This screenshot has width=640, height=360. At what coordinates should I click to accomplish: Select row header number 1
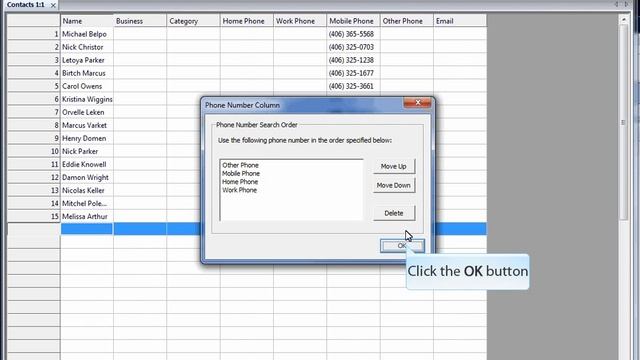pos(34,34)
